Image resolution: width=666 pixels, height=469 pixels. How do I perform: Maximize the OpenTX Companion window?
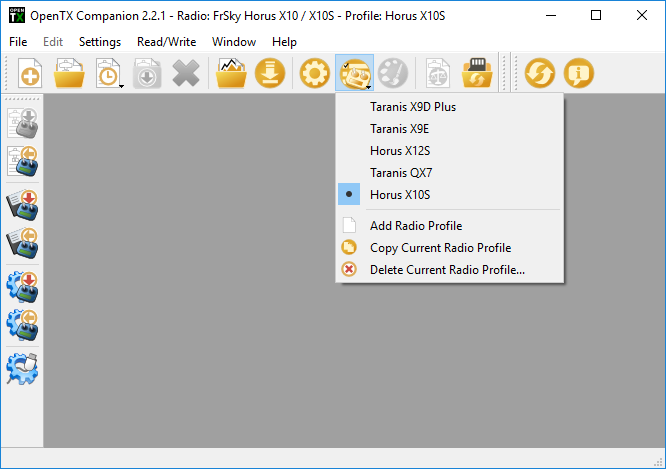click(x=596, y=15)
